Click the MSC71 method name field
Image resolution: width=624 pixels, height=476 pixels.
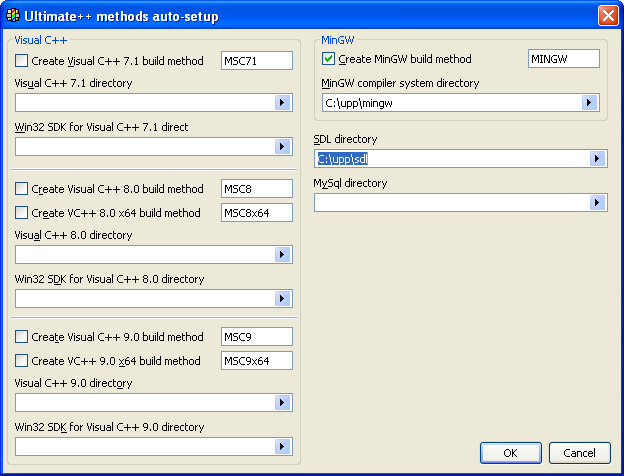tap(256, 61)
